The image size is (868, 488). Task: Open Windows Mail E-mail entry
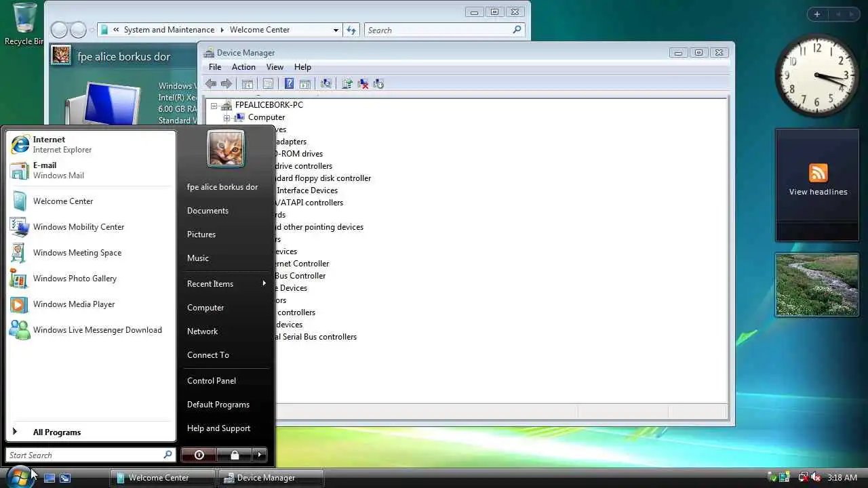pyautogui.click(x=90, y=170)
